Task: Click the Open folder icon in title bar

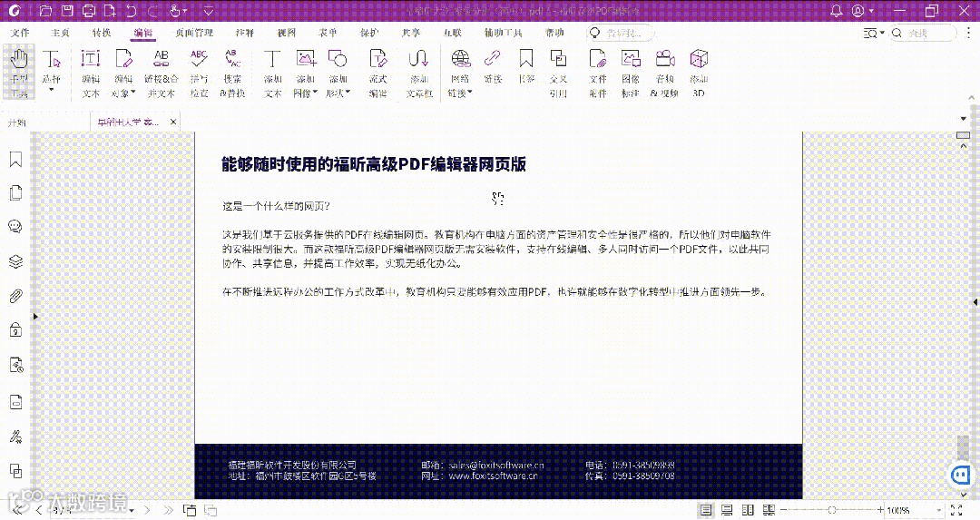Action: point(45,11)
